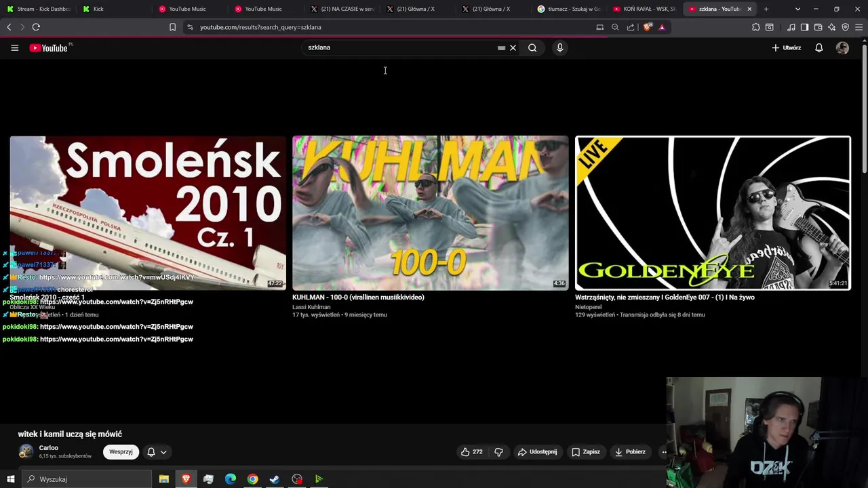Open YouTube notifications bell
Viewport: 868px width, 488px height.
[818, 47]
